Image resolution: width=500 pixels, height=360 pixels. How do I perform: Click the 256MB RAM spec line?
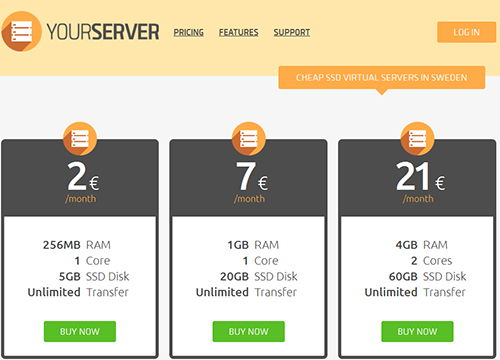[77, 245]
